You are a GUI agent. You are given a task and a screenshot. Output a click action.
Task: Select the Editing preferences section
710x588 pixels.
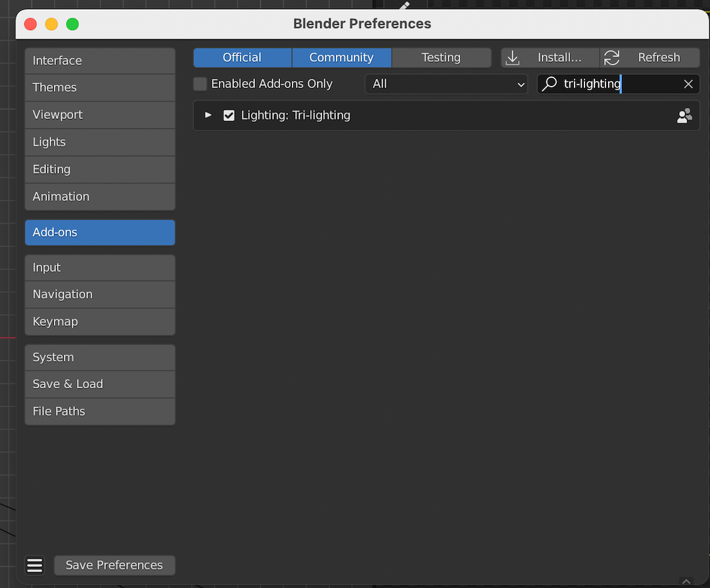100,170
